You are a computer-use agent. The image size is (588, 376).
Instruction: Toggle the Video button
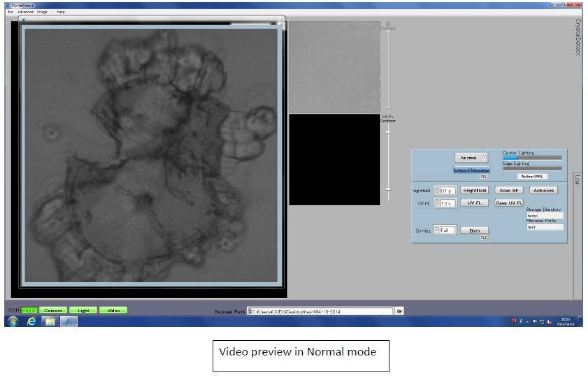tap(113, 310)
